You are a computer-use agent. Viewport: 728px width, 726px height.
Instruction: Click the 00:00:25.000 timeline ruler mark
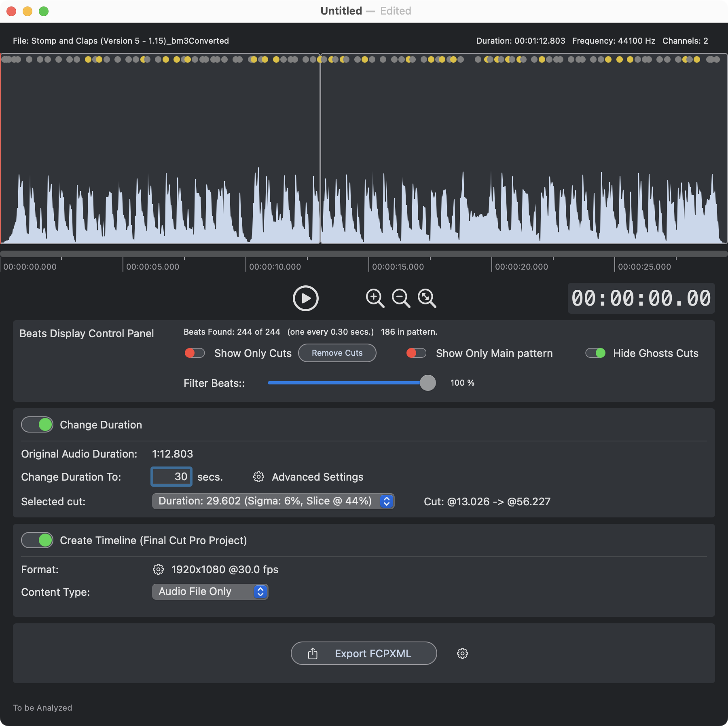coord(644,267)
